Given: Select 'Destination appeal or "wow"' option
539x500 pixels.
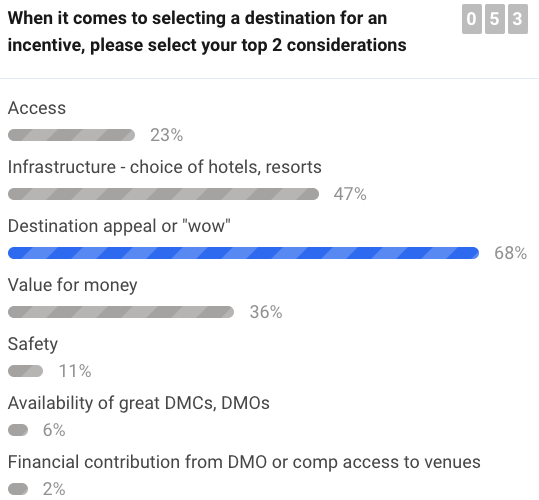Looking at the screenshot, I should [119, 226].
